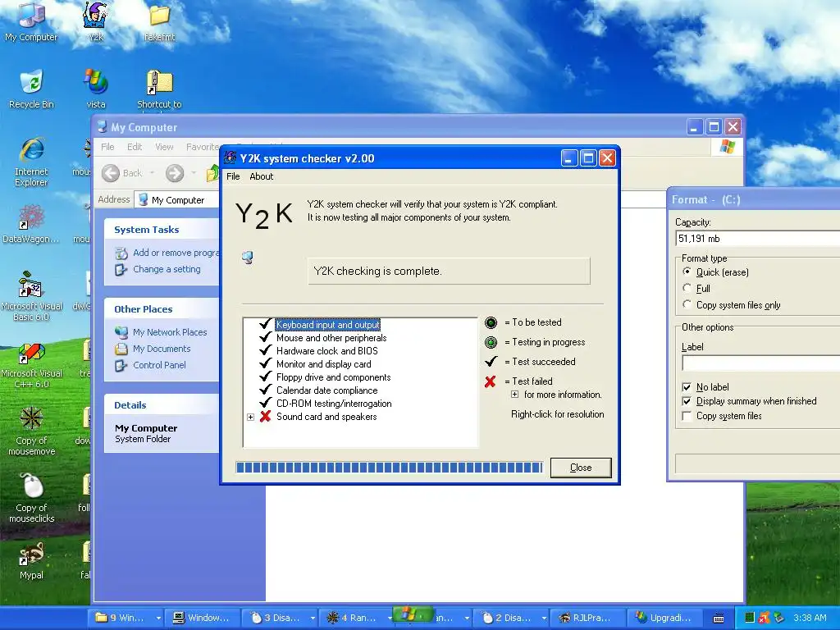Open the Favorites menu in My Computer

(203, 147)
